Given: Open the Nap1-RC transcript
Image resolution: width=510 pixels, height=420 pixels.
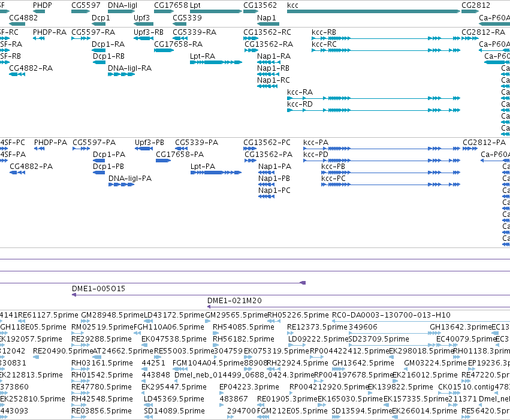Looking at the screenshot, I should click(x=267, y=86).
